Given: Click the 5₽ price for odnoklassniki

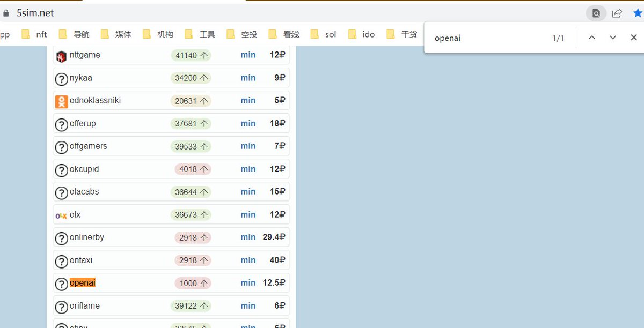Looking at the screenshot, I should coord(280,100).
